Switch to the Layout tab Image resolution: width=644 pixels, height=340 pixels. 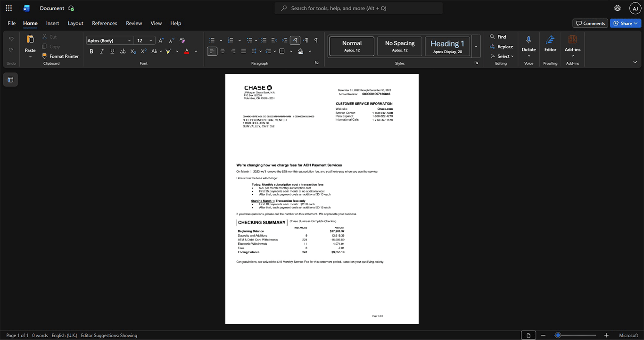(x=75, y=23)
